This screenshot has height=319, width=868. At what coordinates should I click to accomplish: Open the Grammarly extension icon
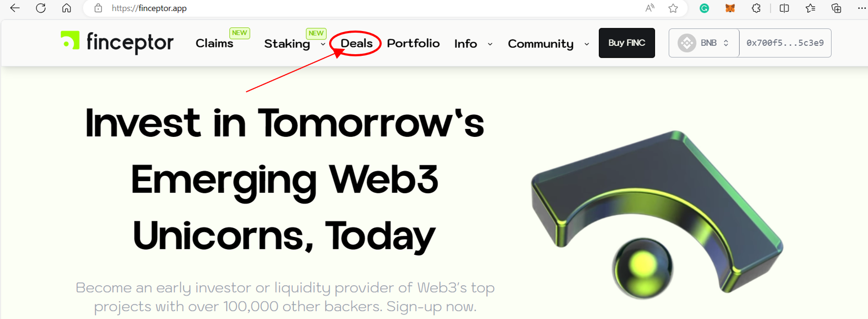coord(704,8)
